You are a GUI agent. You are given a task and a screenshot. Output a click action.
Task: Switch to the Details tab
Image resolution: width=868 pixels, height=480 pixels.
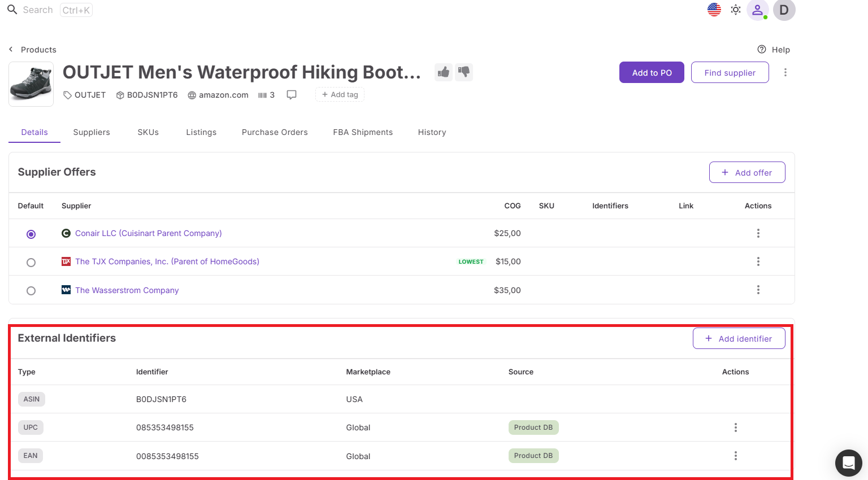34,132
